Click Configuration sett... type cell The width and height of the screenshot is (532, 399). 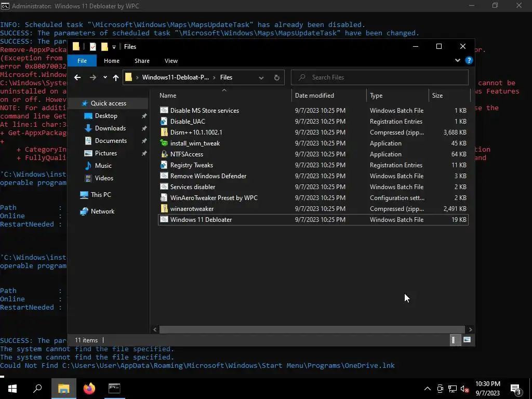coord(397,198)
